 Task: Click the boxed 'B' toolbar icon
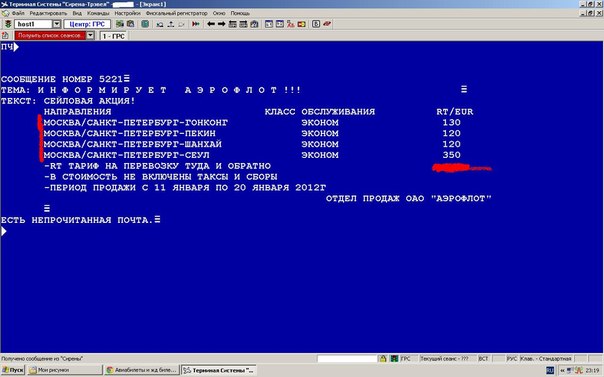coord(316,24)
